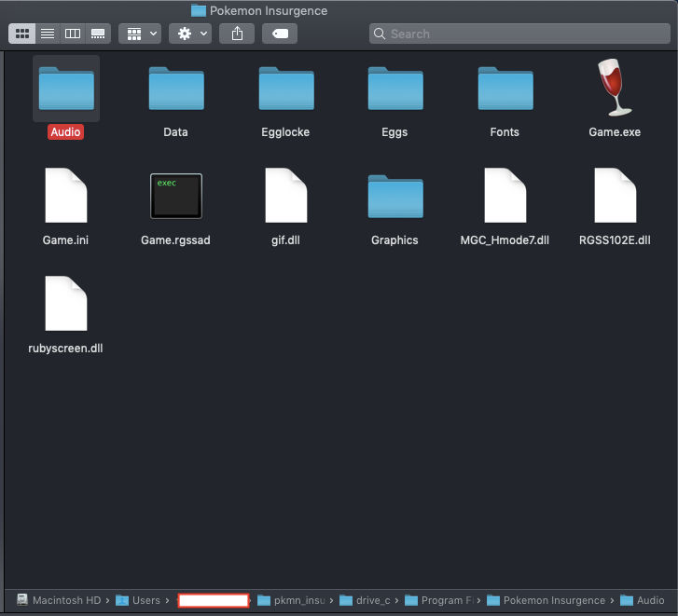Click the RGSS102E.dll name label

pos(615,240)
